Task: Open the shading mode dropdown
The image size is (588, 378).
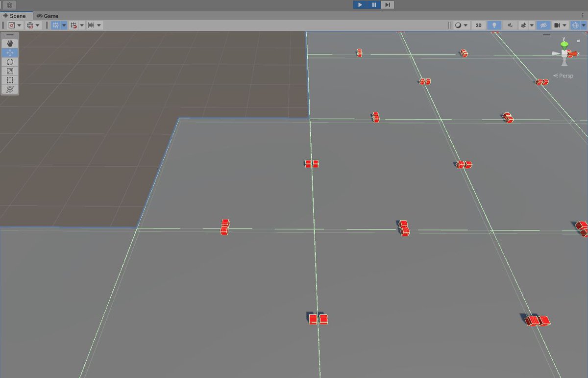Action: (x=461, y=25)
